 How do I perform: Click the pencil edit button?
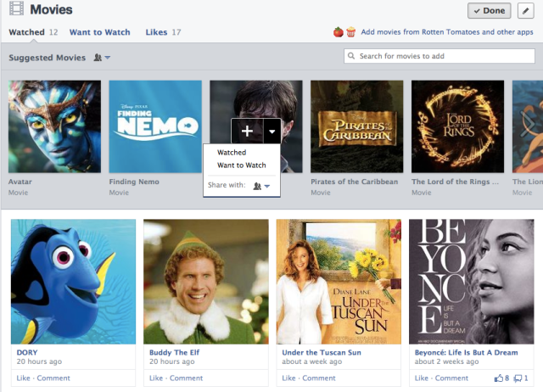coord(525,11)
